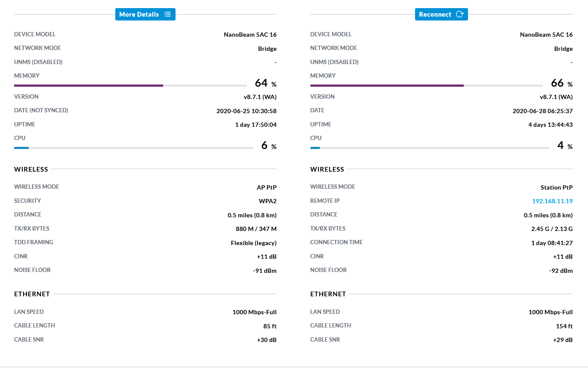This screenshot has height=374, width=588.
Task: Click the circular arrow icon beside Reconnect
Action: click(x=459, y=15)
